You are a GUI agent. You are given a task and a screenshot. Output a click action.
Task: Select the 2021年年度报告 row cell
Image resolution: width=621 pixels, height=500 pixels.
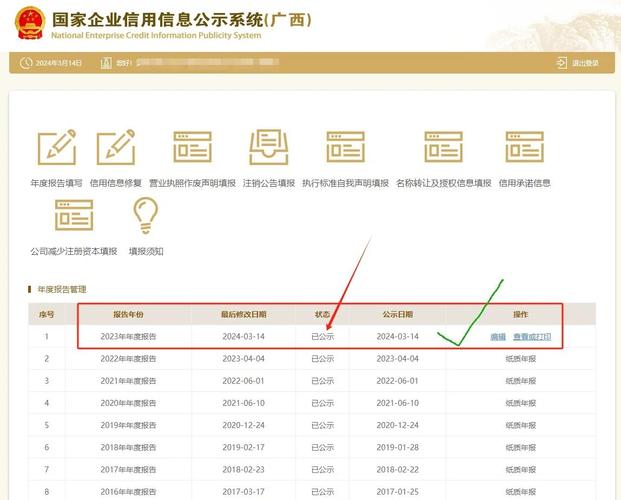click(x=128, y=381)
